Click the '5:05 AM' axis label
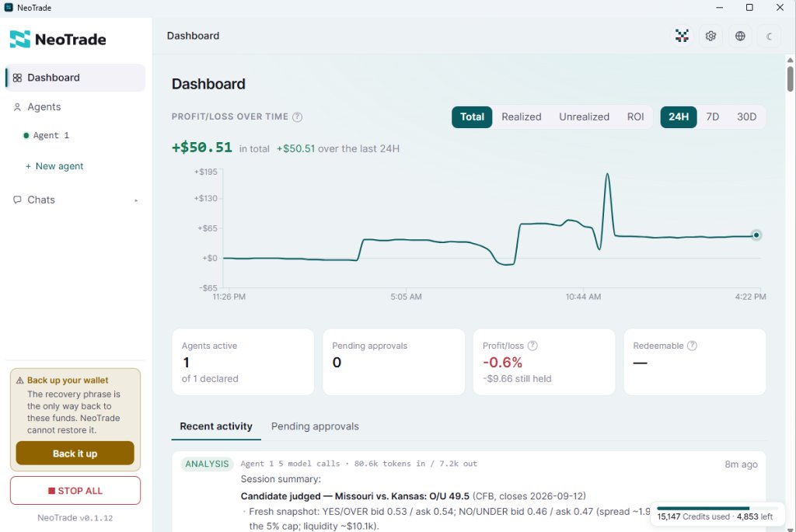 click(x=406, y=297)
